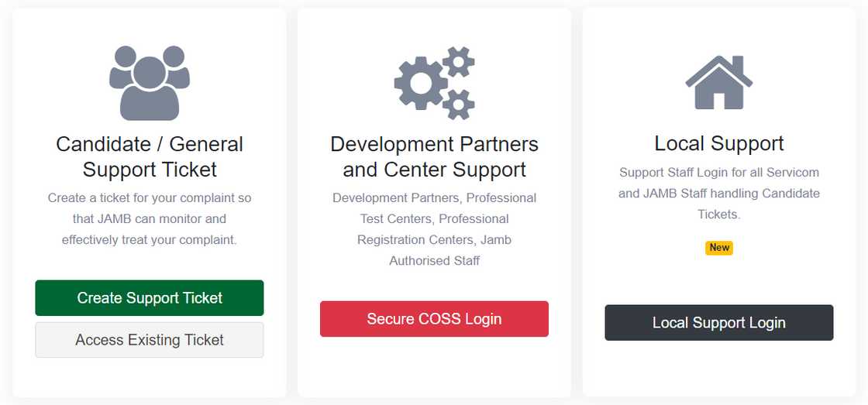Click the 'that JAMB can monitor and' line
868x405 pixels.
(150, 219)
